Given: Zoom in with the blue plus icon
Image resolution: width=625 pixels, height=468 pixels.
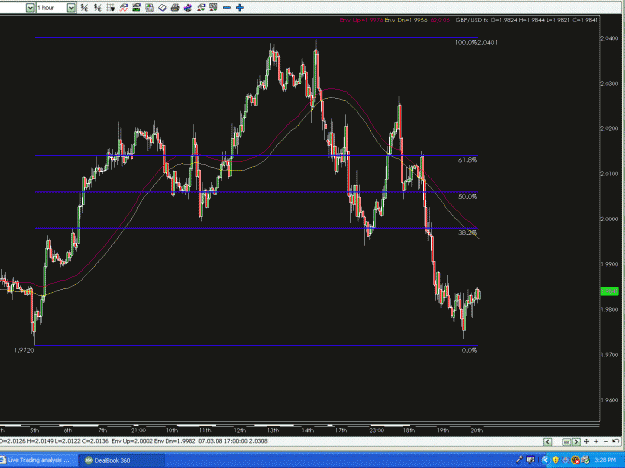Looking at the screenshot, I should pos(240,8).
